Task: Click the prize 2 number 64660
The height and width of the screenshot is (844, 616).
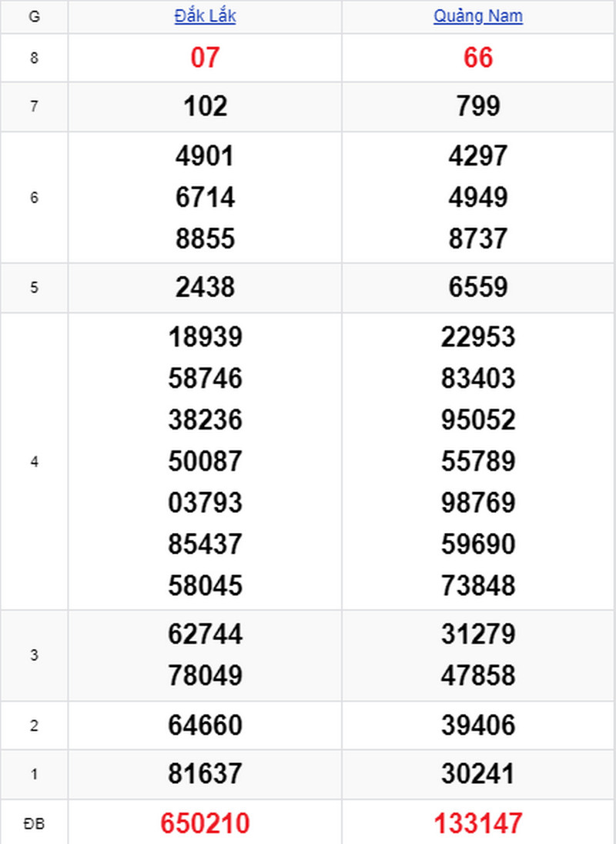Action: (205, 725)
